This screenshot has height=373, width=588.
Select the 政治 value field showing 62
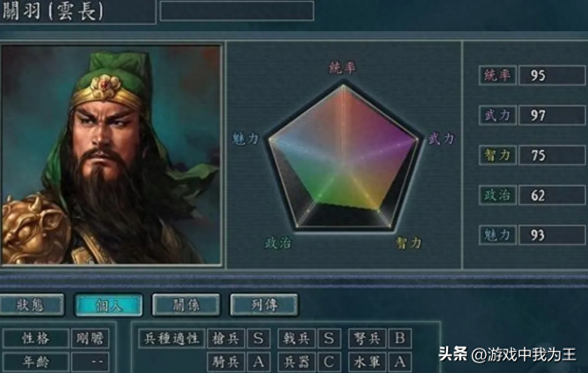(x=552, y=195)
